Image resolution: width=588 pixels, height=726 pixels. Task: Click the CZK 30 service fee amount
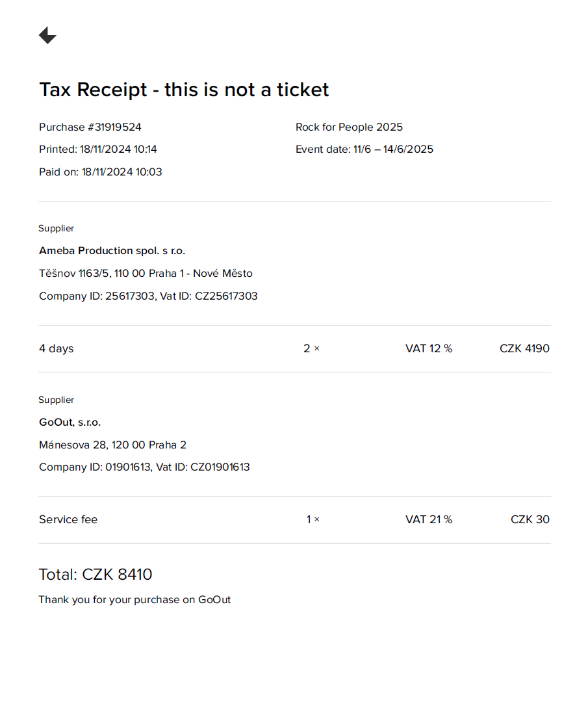click(x=530, y=519)
